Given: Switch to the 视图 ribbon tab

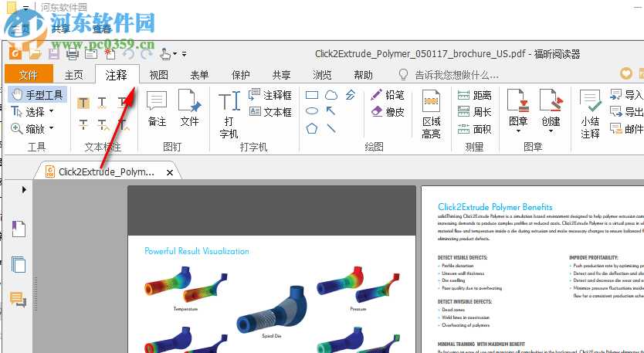Looking at the screenshot, I should [x=158, y=75].
